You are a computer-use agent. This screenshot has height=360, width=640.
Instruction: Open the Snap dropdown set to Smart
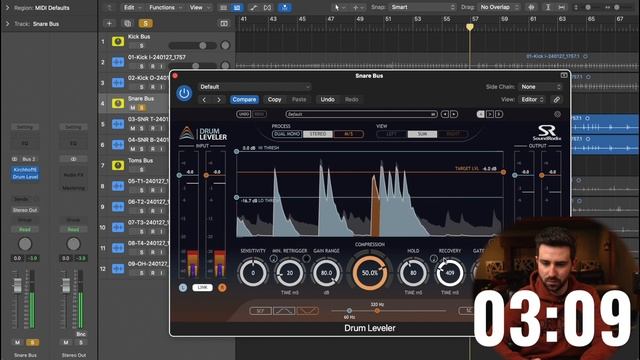[x=422, y=7]
